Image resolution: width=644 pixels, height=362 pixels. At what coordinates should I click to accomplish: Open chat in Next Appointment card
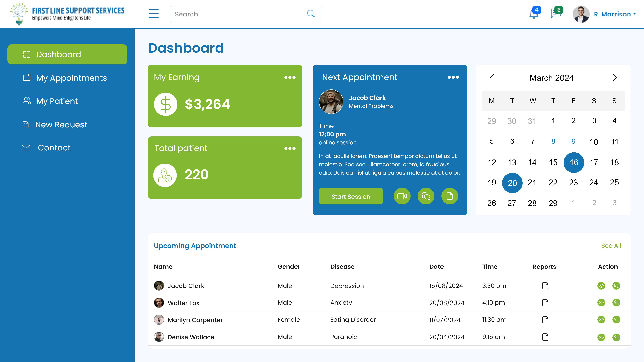click(426, 196)
